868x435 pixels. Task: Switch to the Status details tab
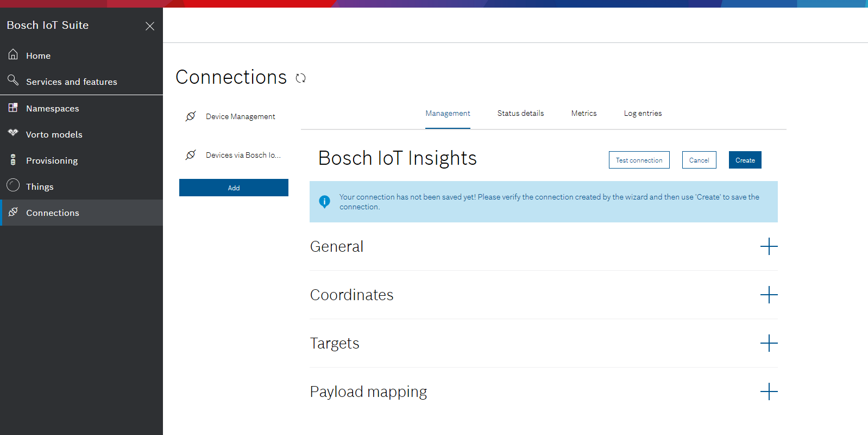click(x=520, y=113)
